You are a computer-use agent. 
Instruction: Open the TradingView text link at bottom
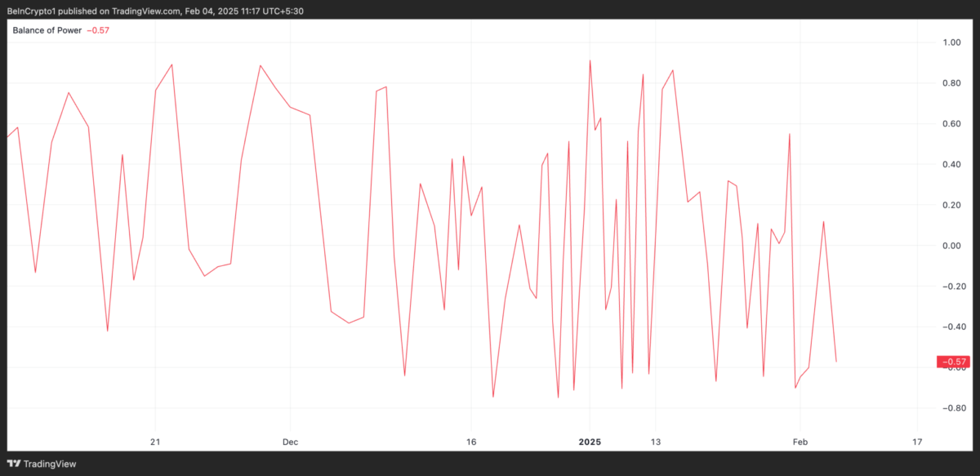[x=49, y=464]
